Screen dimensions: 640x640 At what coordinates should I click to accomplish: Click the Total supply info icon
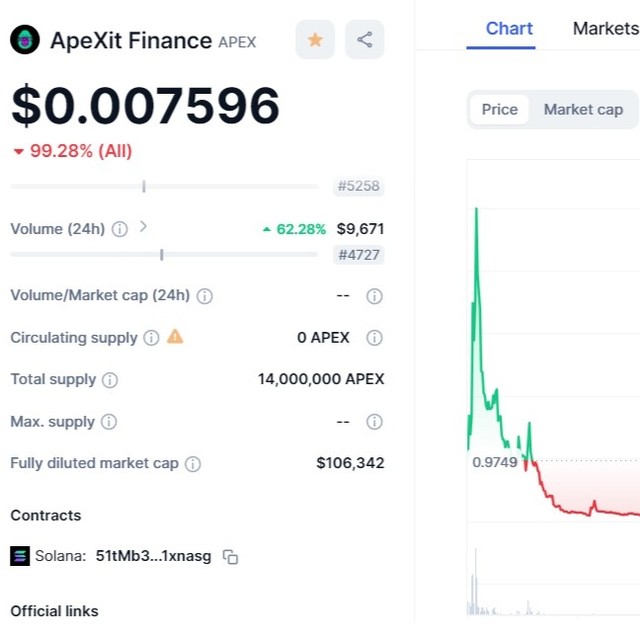(110, 380)
